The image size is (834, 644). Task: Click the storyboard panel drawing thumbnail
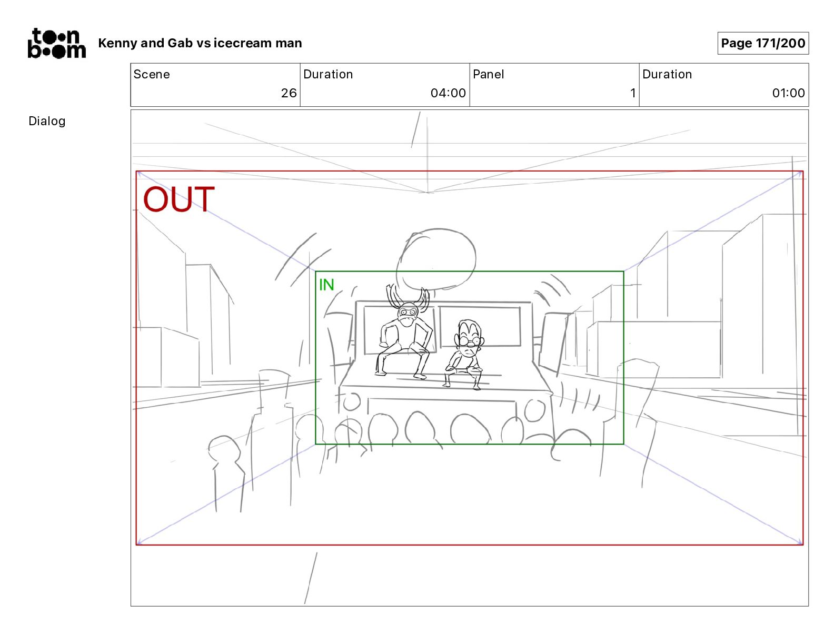(x=469, y=358)
